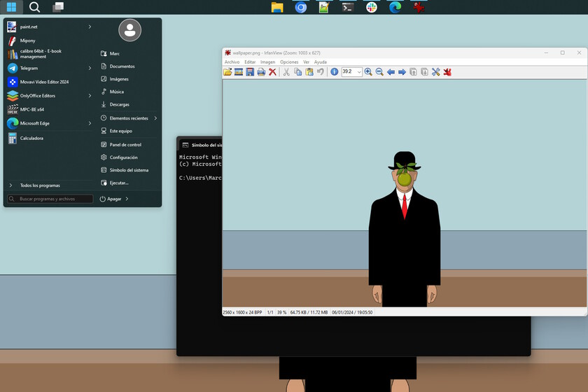Open Símbolo del sistema from start menu
The width and height of the screenshot is (588, 392).
(x=128, y=170)
